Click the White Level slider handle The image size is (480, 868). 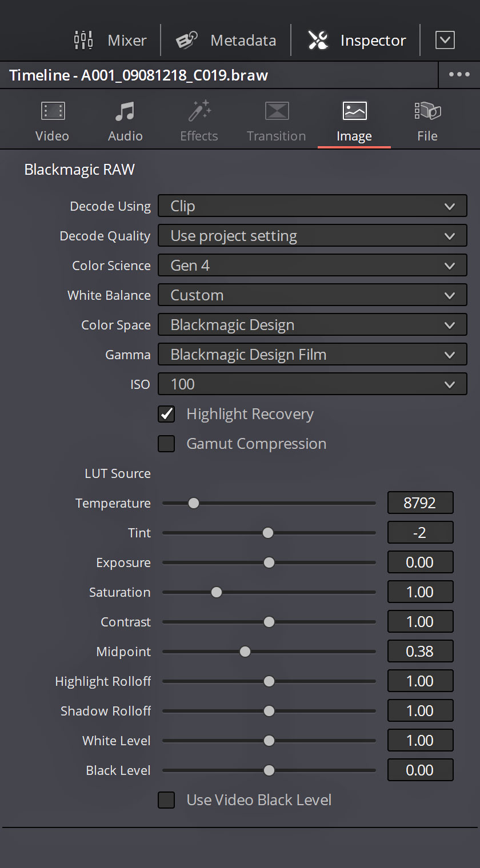point(269,741)
